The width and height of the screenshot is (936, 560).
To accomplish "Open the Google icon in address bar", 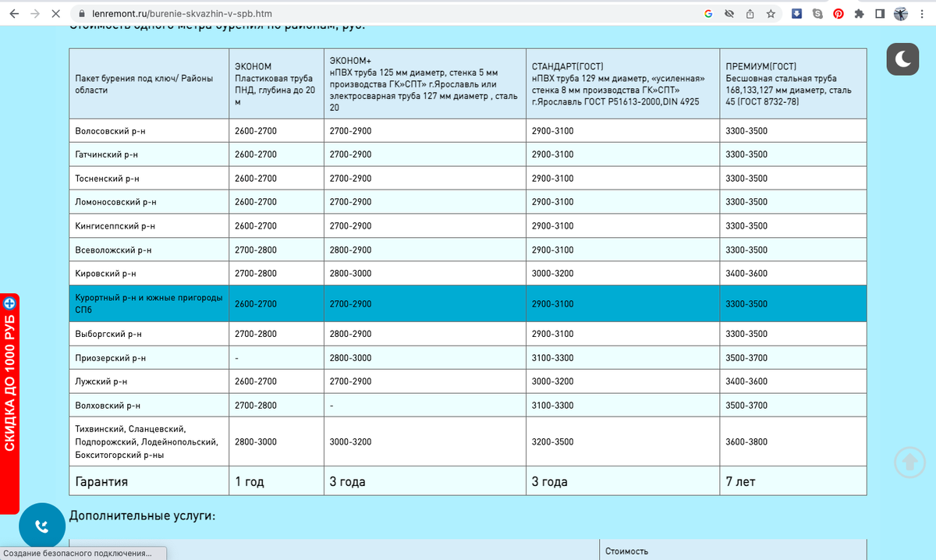I will click(708, 14).
